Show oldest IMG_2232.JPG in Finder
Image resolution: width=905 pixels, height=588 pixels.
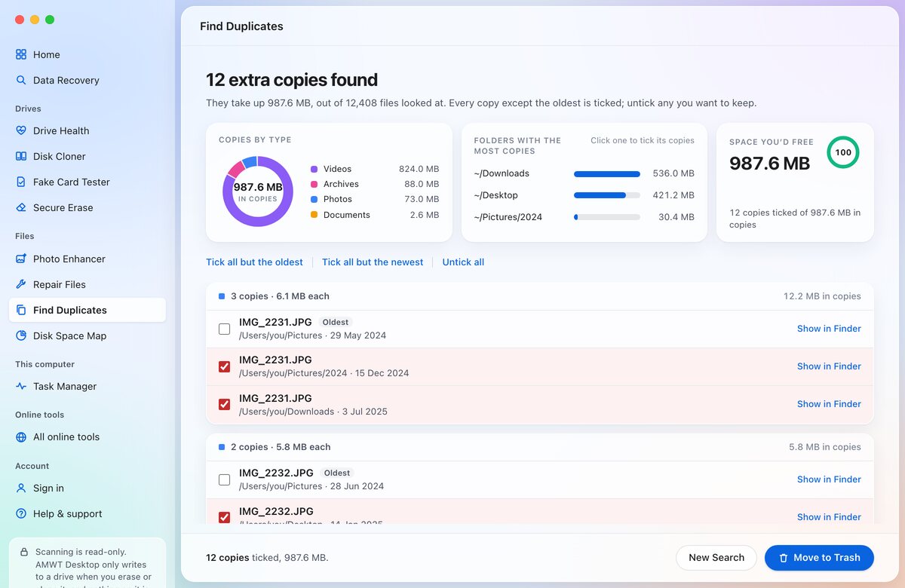pos(829,479)
